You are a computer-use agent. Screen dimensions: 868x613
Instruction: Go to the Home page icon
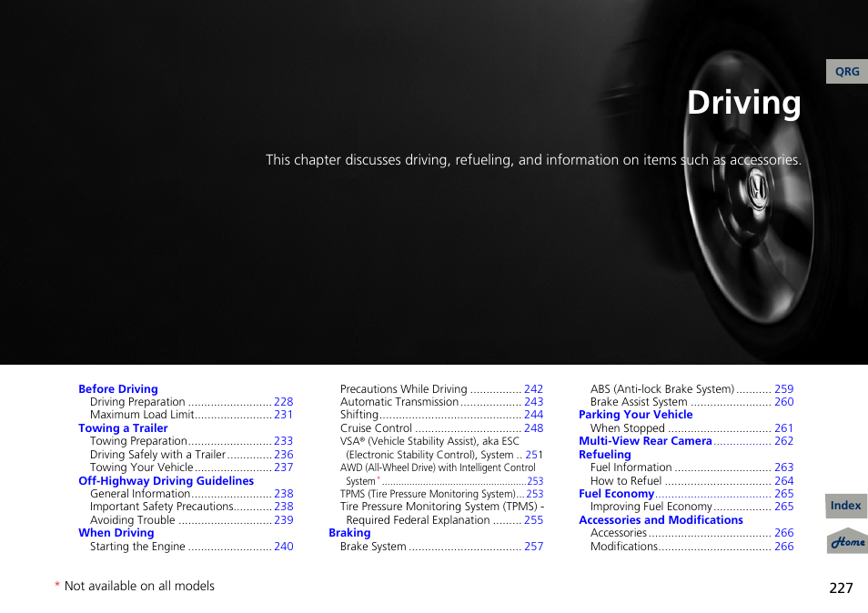point(847,540)
